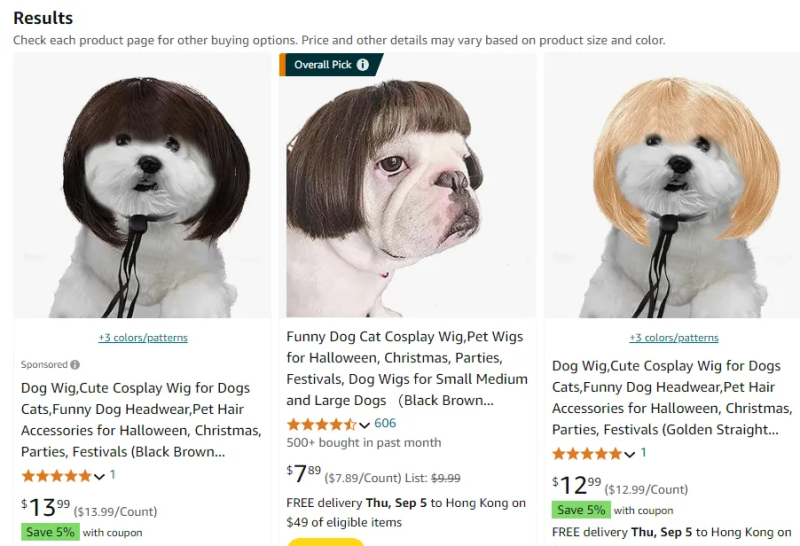Click the Overall Pick badge

[x=323, y=65]
